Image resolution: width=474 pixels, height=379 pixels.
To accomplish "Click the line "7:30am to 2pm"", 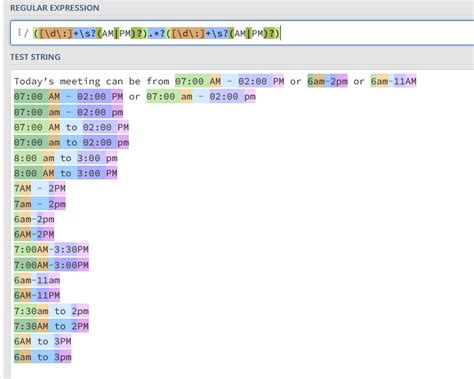I will pos(51,311).
